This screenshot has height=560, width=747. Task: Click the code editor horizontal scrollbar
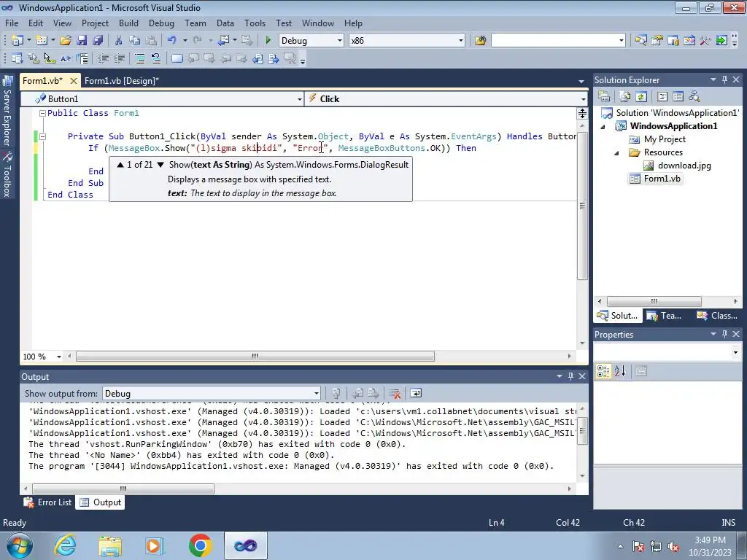pos(255,356)
